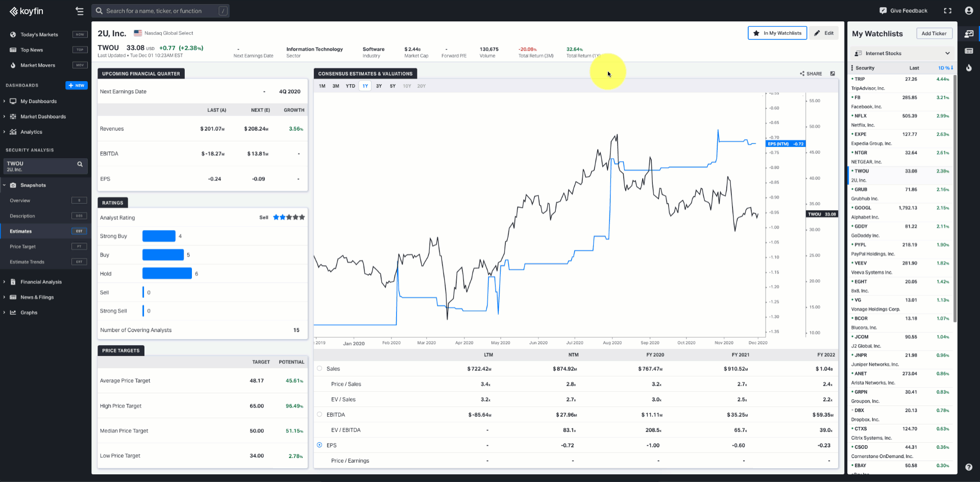This screenshot has height=482, width=980.
Task: Select the EBITDA radio button
Action: (320, 414)
